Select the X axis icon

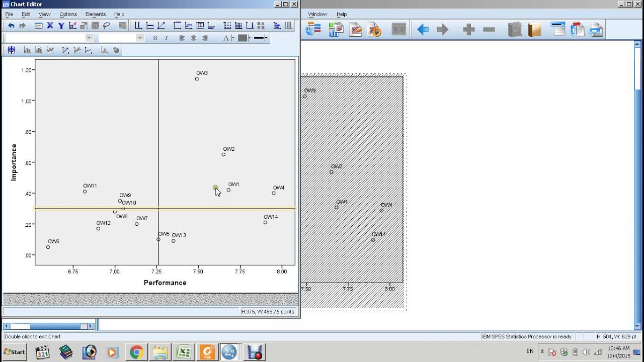[50, 26]
